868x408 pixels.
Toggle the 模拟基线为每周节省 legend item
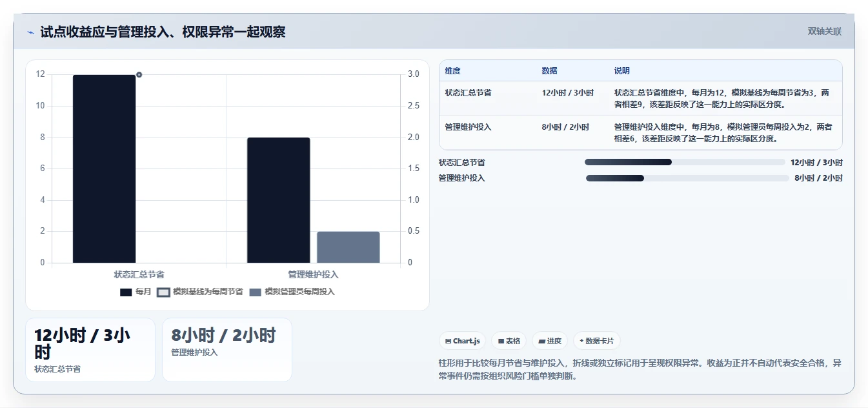click(200, 292)
